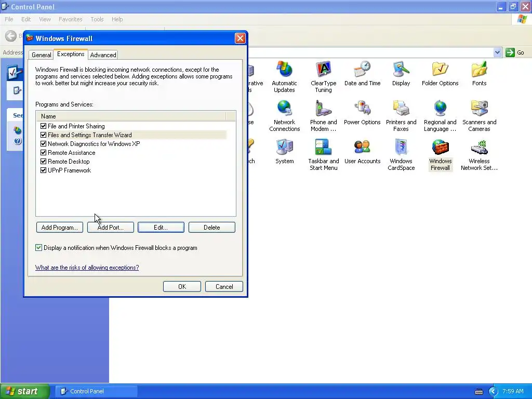The image size is (532, 399).
Task: Click the Add Port button
Action: coord(110,228)
